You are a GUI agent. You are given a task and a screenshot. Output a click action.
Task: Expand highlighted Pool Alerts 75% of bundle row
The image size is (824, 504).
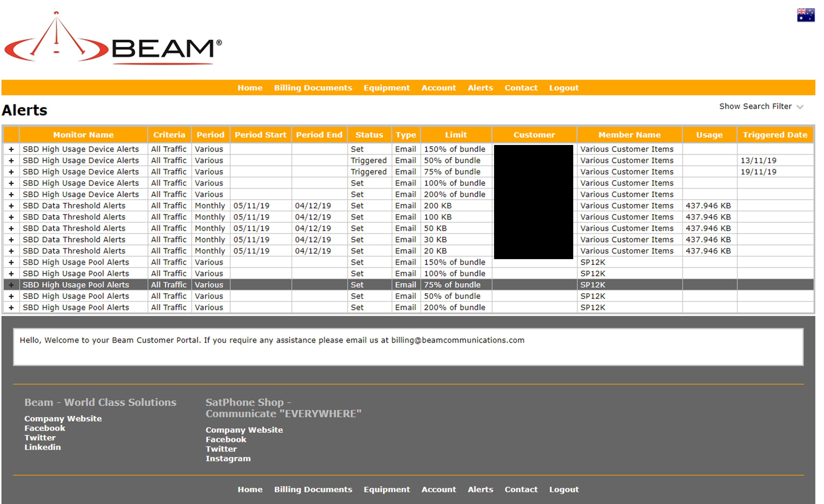tap(11, 285)
